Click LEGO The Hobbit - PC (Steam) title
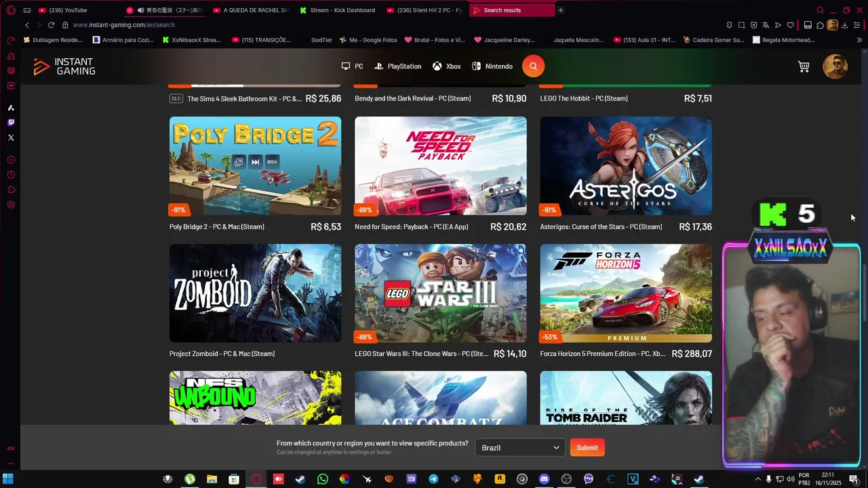The image size is (868, 488). click(x=584, y=98)
